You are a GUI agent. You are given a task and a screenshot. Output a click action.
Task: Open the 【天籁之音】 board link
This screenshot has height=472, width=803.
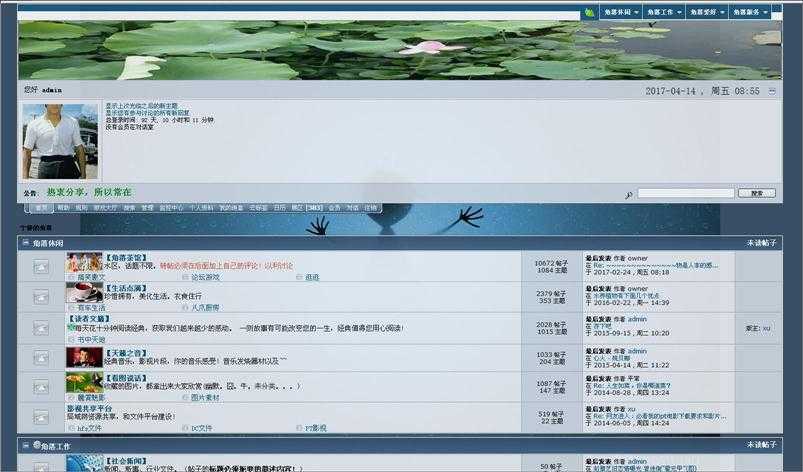click(126, 353)
